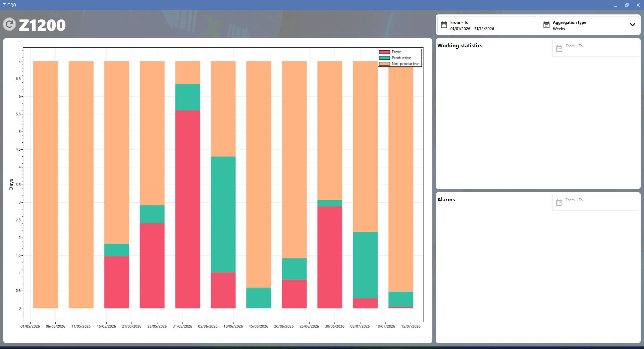Click the Productive legend color swatch
Image resolution: width=644 pixels, height=349 pixels.
[384, 58]
